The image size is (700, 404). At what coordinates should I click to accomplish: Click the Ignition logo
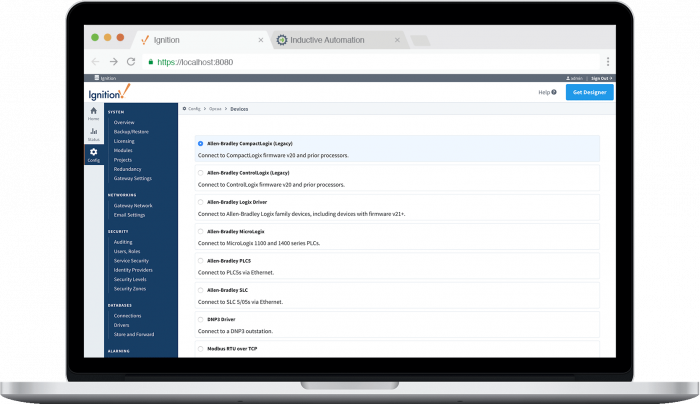point(109,92)
